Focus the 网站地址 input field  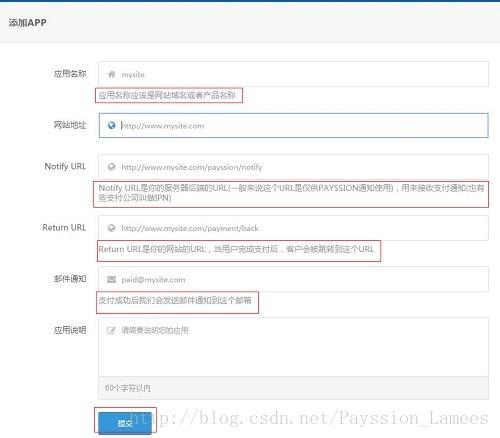293,125
